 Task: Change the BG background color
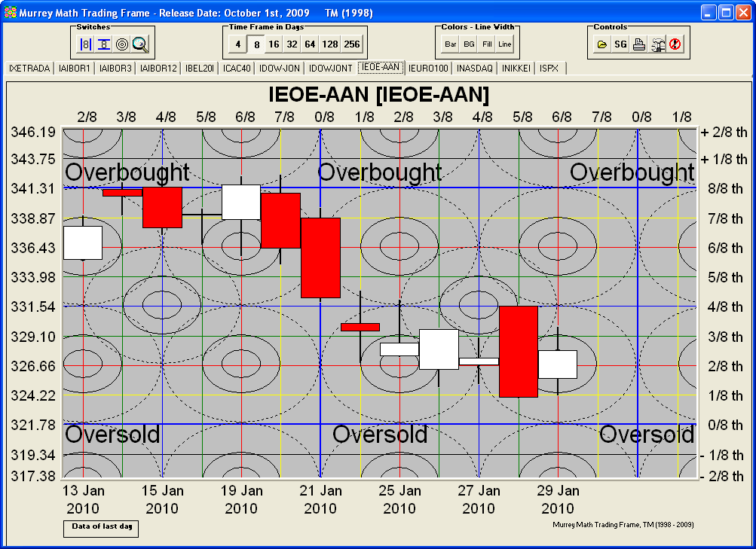[469, 44]
